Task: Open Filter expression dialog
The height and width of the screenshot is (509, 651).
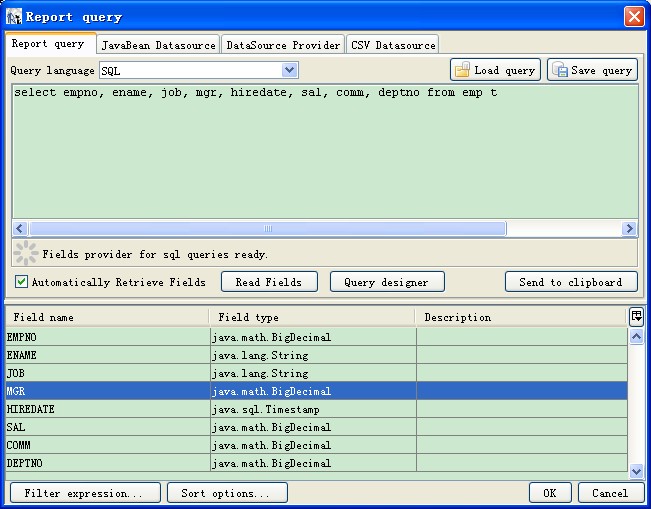Action: [84, 493]
